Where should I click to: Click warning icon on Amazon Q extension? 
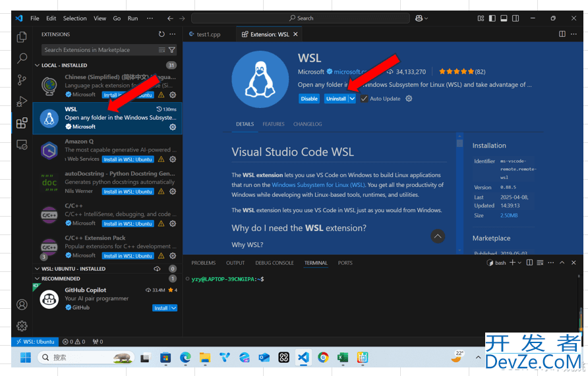pyautogui.click(x=162, y=159)
